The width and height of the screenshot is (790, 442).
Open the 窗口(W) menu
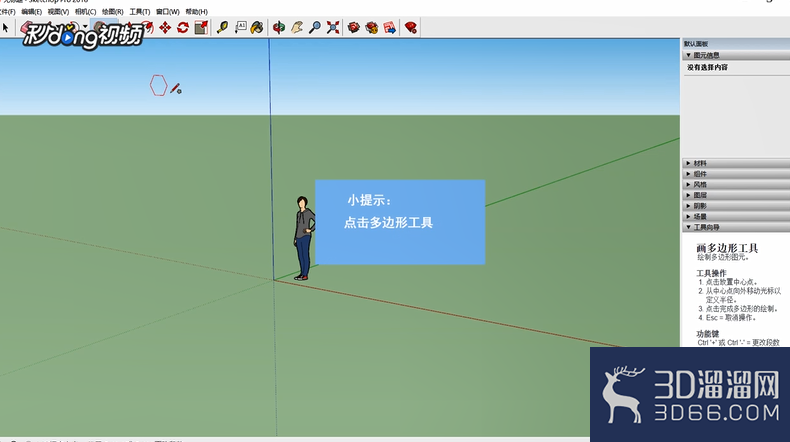167,12
